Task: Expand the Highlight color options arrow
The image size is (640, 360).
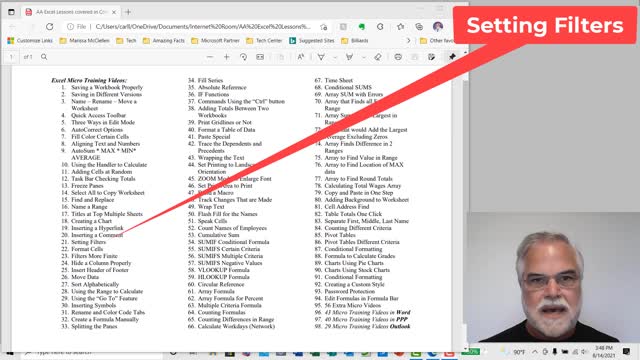Action: 363,57
